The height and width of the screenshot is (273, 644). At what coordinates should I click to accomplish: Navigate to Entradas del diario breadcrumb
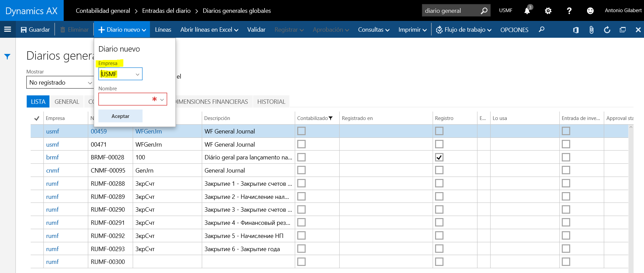coord(166,11)
